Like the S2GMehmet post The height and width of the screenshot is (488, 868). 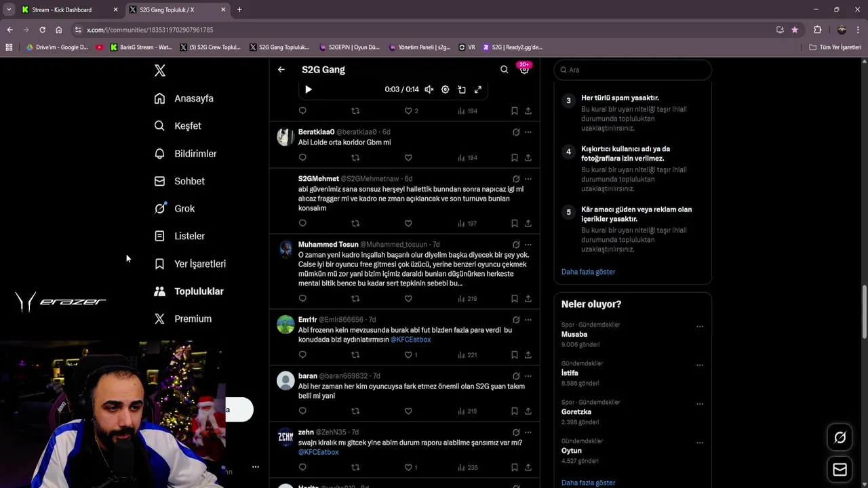tap(408, 224)
